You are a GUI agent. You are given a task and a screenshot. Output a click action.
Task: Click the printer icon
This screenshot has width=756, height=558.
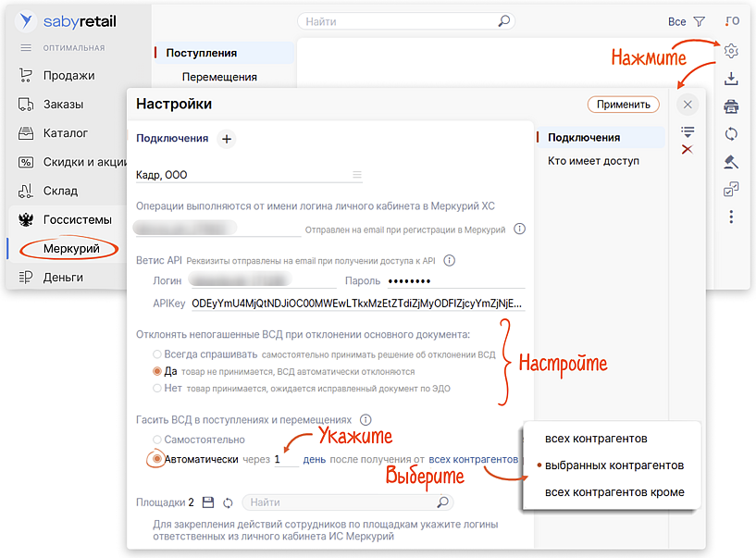[x=731, y=105]
